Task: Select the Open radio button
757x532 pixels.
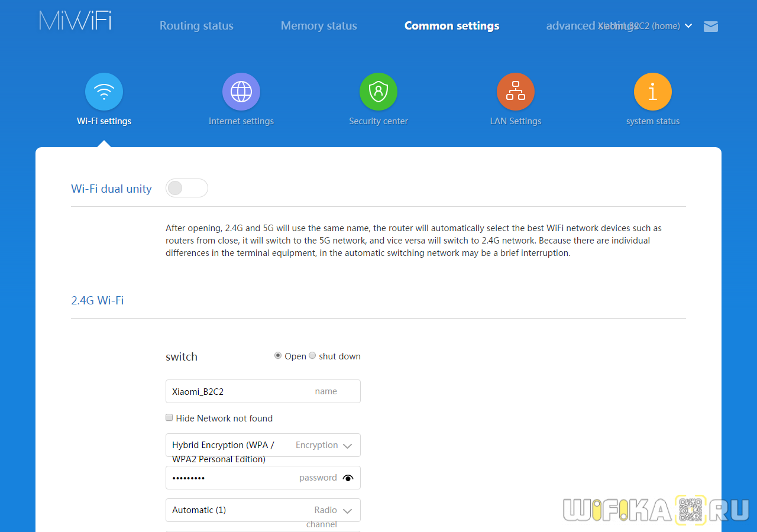Action: (278, 355)
